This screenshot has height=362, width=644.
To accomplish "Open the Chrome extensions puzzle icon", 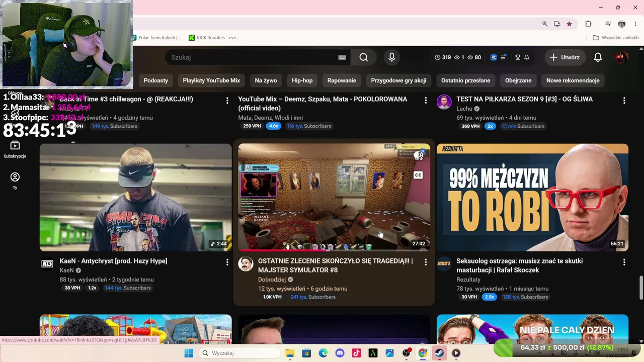I will pos(588,24).
